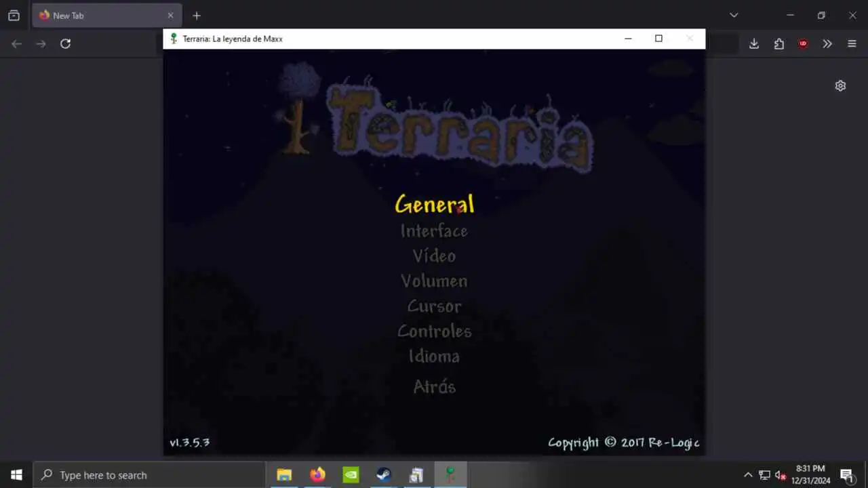Select the Terraria taskbar icon
868x488 pixels.
pos(450,475)
